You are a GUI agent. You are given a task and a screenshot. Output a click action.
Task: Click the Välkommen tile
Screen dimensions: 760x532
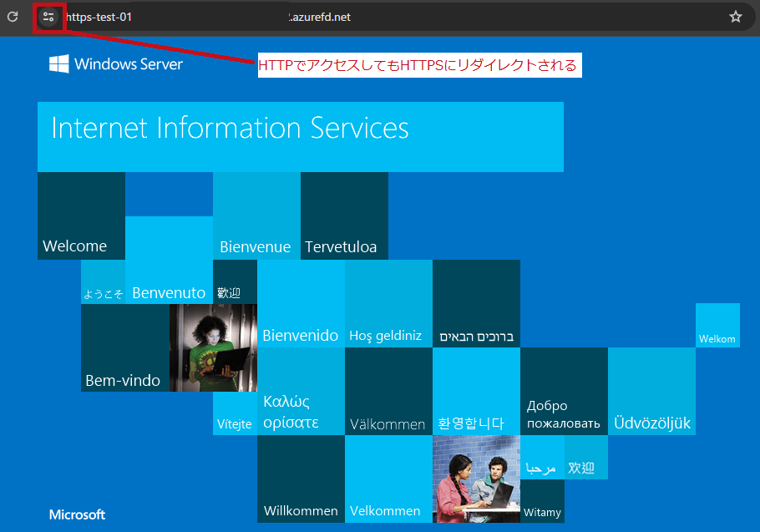click(x=388, y=392)
